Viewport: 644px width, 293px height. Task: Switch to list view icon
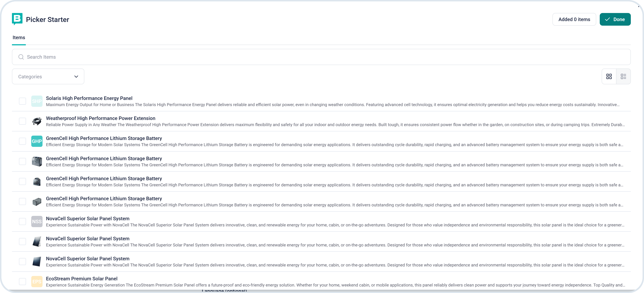coord(623,77)
